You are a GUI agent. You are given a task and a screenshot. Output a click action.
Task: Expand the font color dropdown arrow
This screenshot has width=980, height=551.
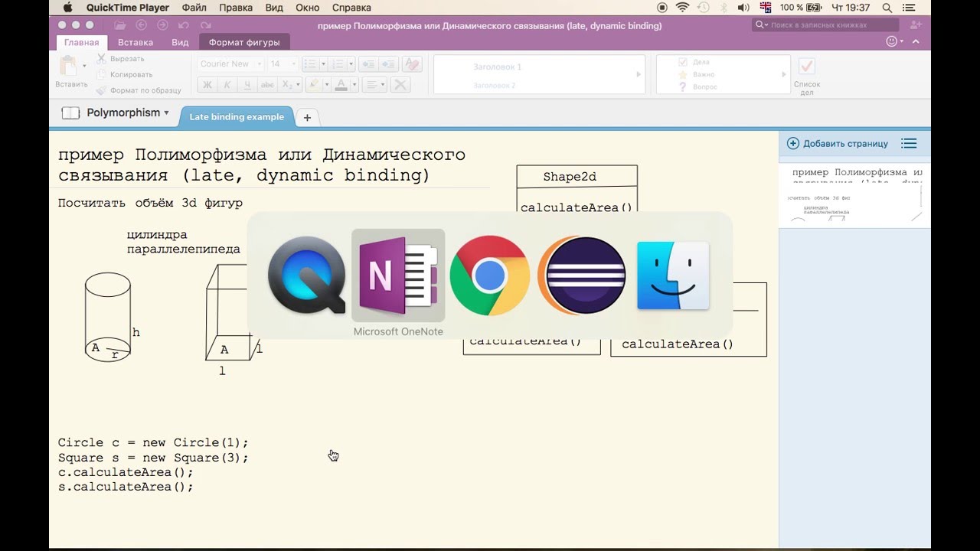[353, 85]
